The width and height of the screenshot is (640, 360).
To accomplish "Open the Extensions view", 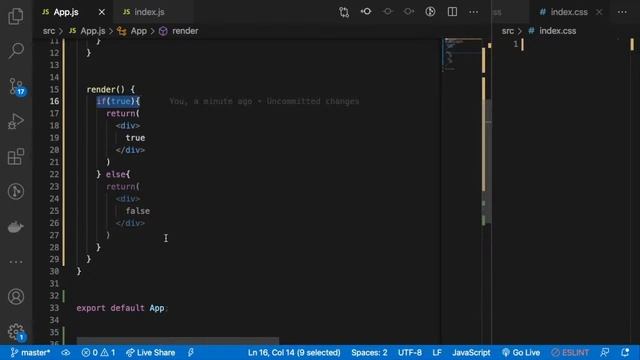I will (x=16, y=156).
